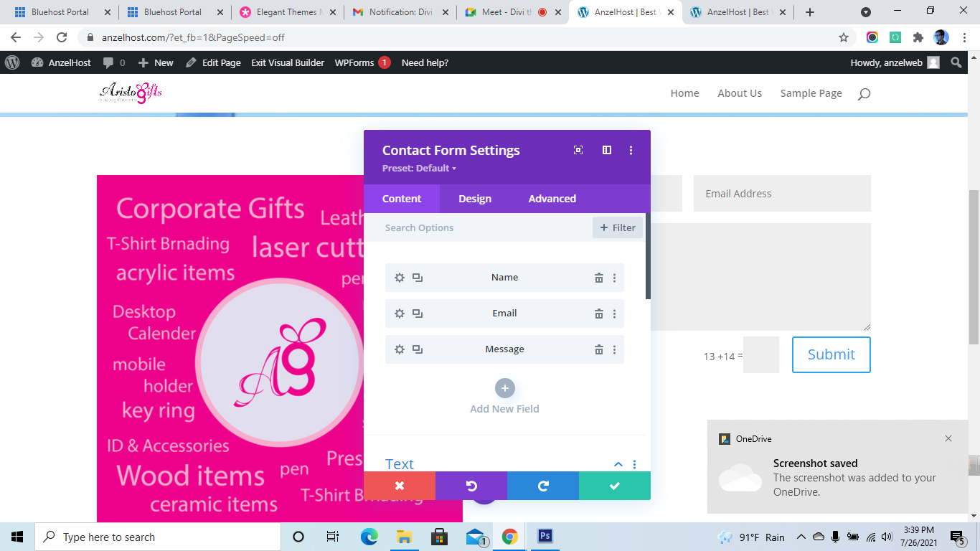Screen dimensions: 980x551
Task: Toggle fullscreen for Contact Form Settings
Action: 578,150
